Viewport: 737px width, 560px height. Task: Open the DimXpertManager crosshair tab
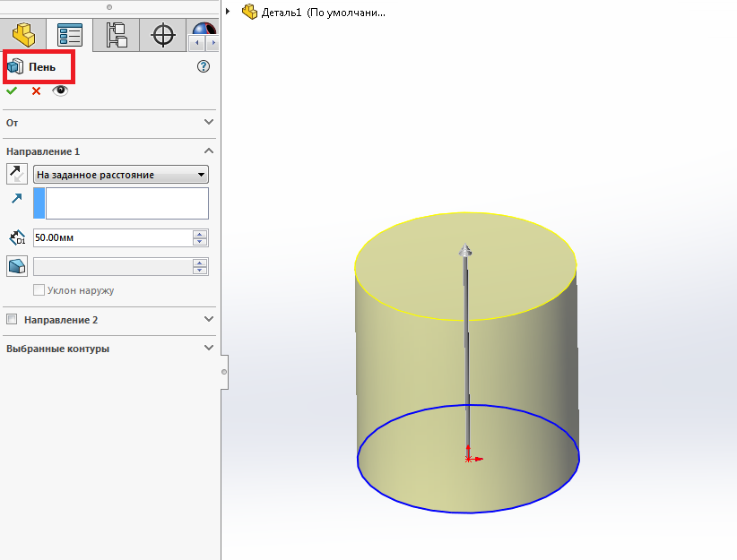tap(162, 35)
